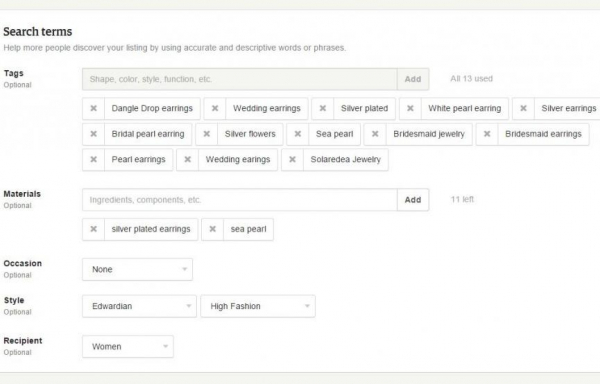The height and width of the screenshot is (384, 600).
Task: Remove the Bridal pearl earring tag
Action: pyautogui.click(x=93, y=134)
